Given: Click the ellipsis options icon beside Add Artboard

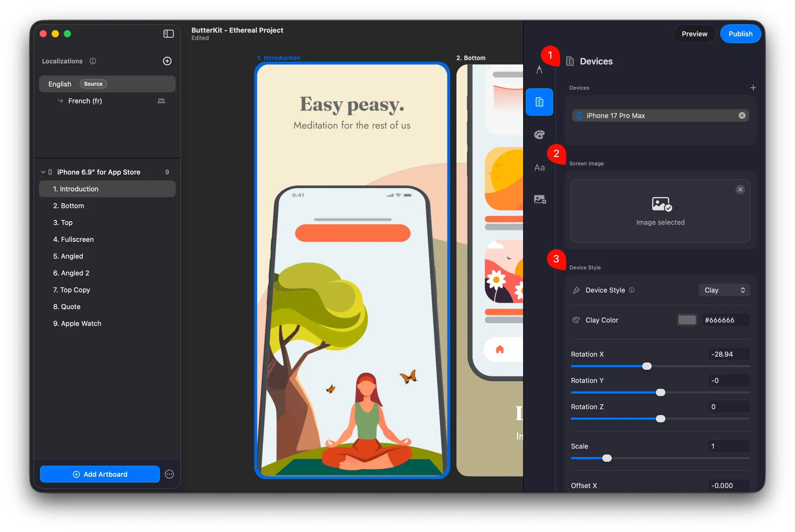Looking at the screenshot, I should click(x=169, y=474).
